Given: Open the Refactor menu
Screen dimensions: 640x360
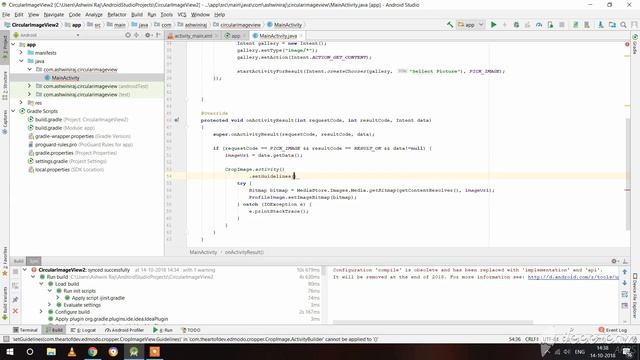Looking at the screenshot, I should 117,14.
